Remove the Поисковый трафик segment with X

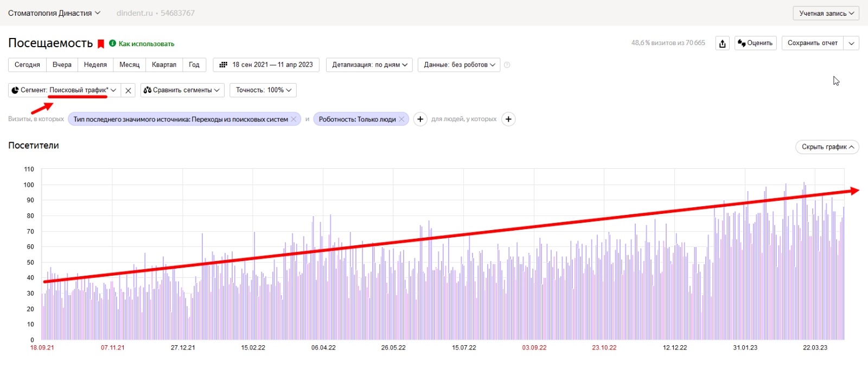128,91
